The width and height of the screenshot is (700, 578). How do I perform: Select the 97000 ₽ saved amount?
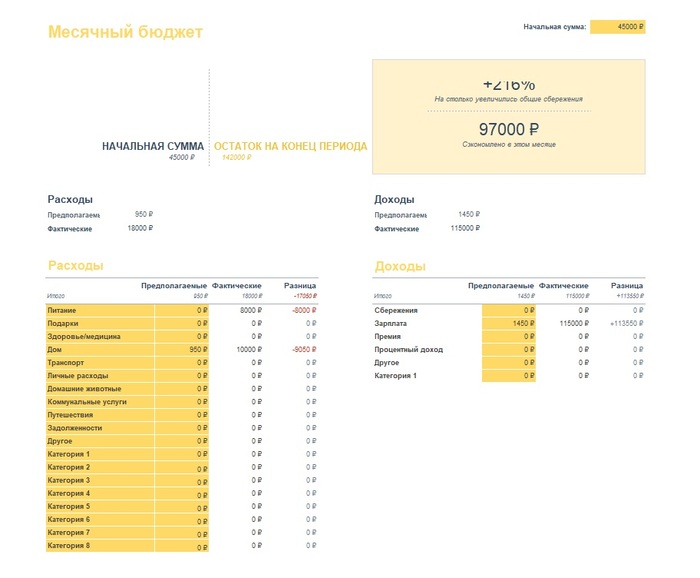[x=509, y=129]
